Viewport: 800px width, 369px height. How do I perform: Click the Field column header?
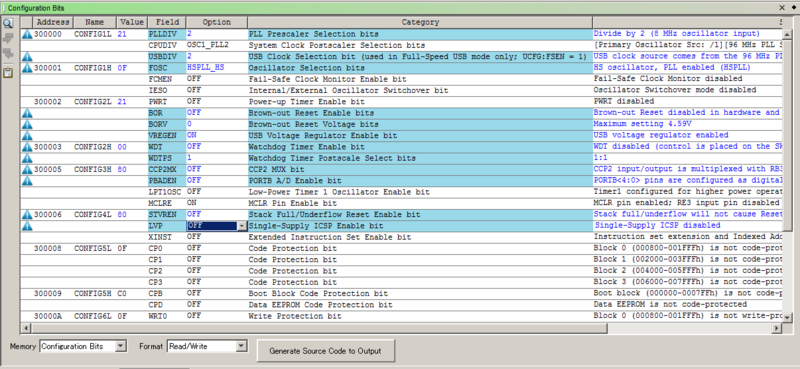[167, 22]
